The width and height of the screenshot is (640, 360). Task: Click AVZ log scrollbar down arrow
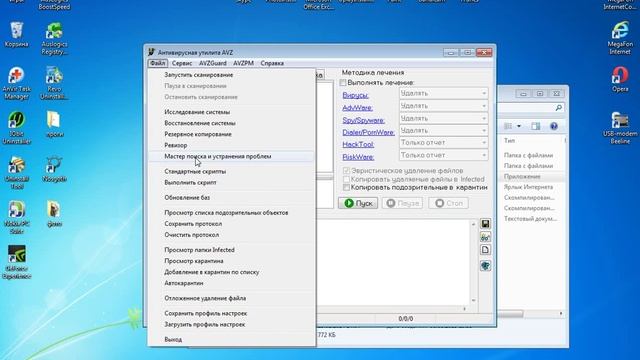click(473, 300)
